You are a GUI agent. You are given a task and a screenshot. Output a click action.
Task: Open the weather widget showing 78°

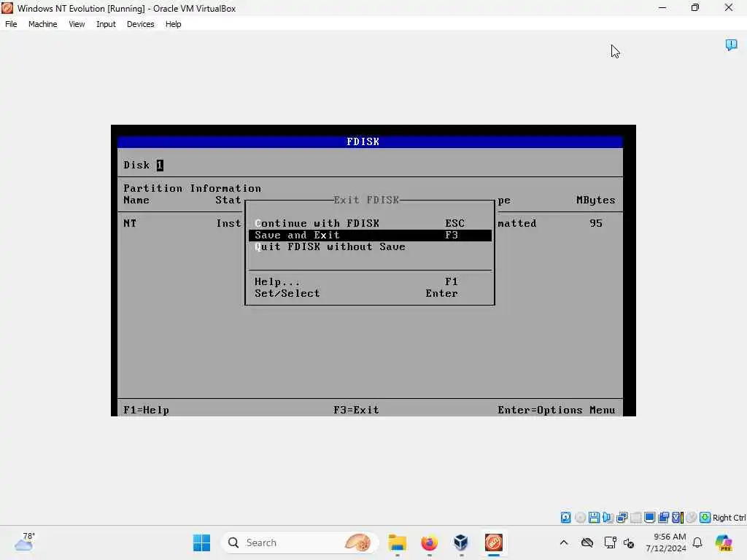point(24,542)
